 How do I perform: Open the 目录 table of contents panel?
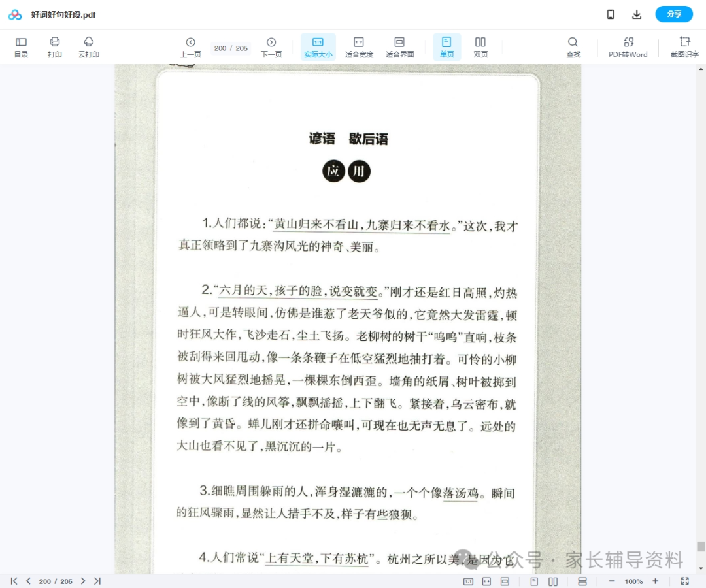click(21, 47)
